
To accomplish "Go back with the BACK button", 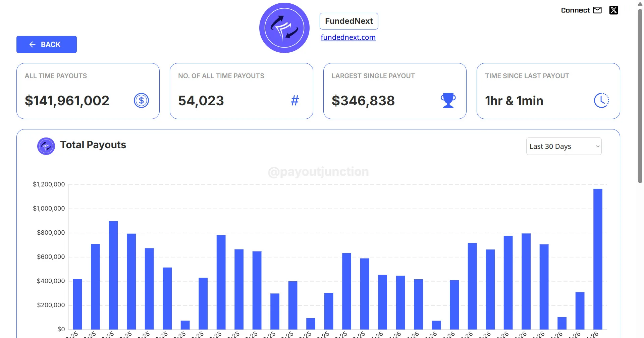I will pos(47,45).
